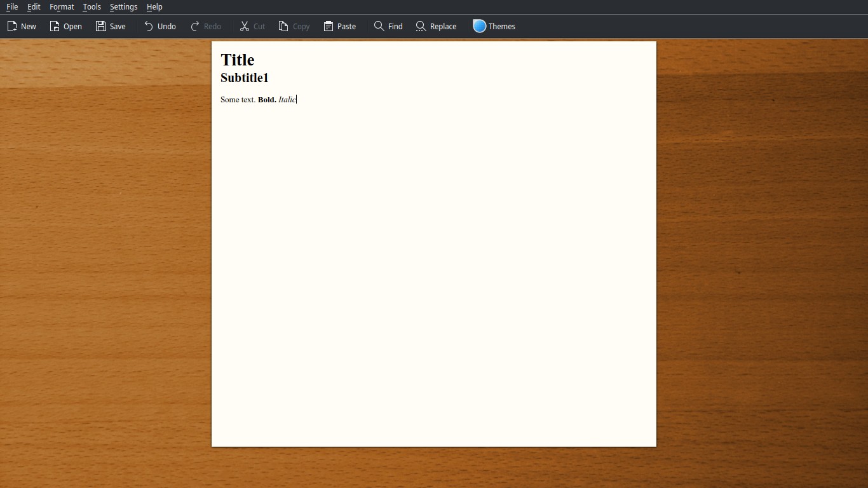The height and width of the screenshot is (488, 868).
Task: Click the Save floppy disk icon
Action: [101, 26]
